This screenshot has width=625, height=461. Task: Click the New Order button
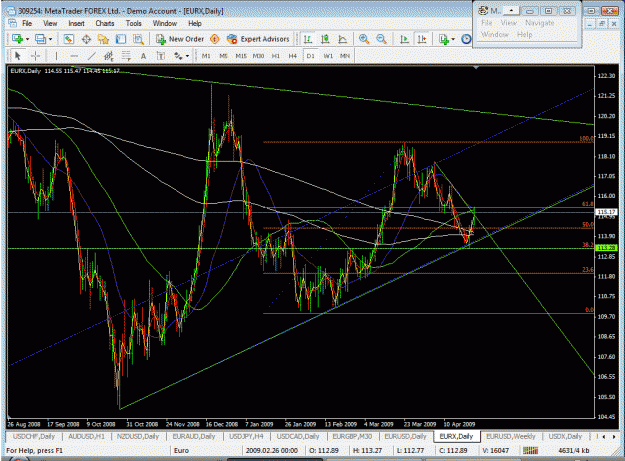(180, 39)
